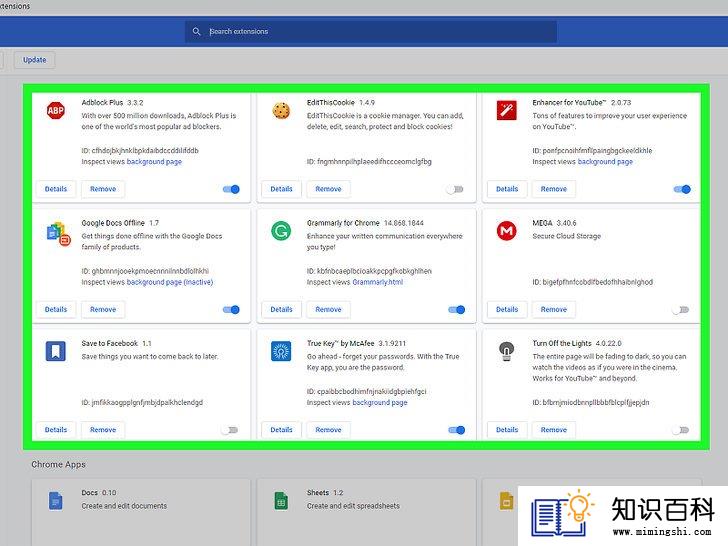Click the Save to Facebook bookmark icon
This screenshot has height=546, width=728.
(56, 351)
